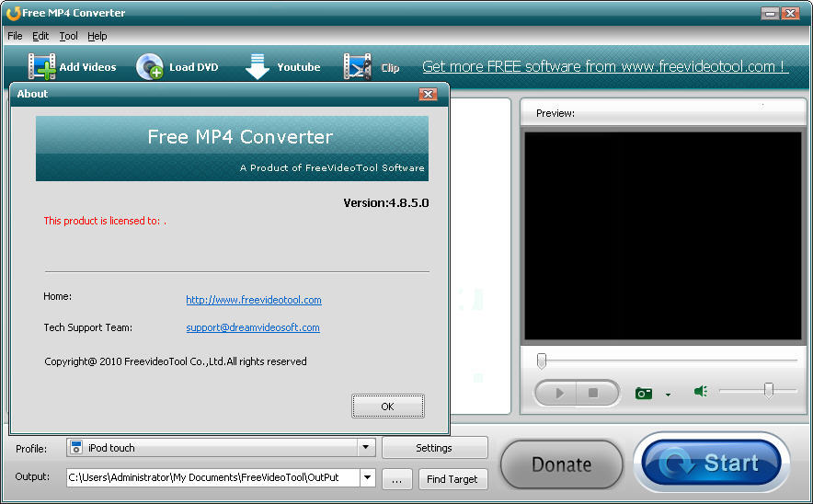Click the Donate button

pos(562,464)
